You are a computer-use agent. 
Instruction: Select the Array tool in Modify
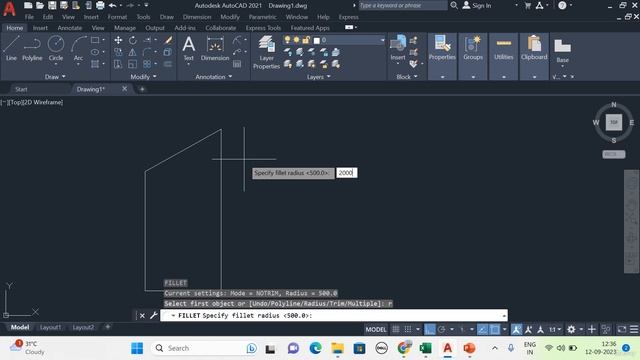coord(147,64)
